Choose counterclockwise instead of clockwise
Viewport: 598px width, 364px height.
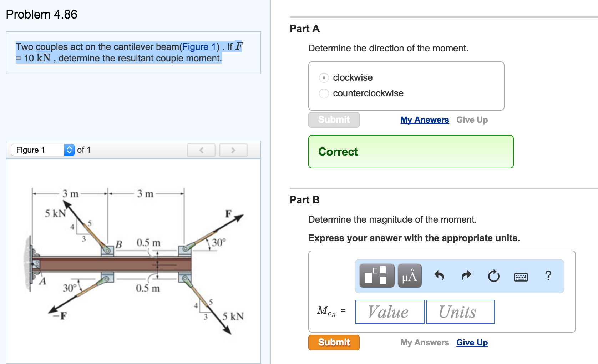[323, 93]
